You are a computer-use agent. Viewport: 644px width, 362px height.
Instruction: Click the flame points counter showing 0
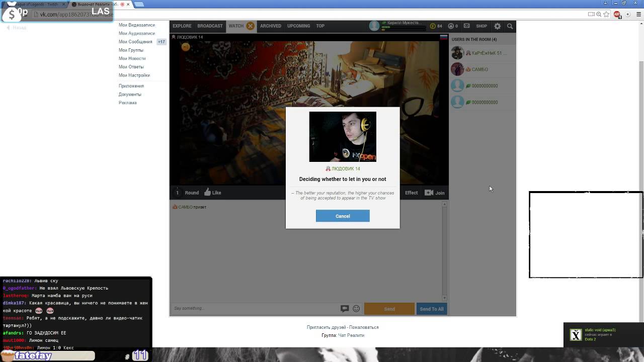click(x=453, y=26)
